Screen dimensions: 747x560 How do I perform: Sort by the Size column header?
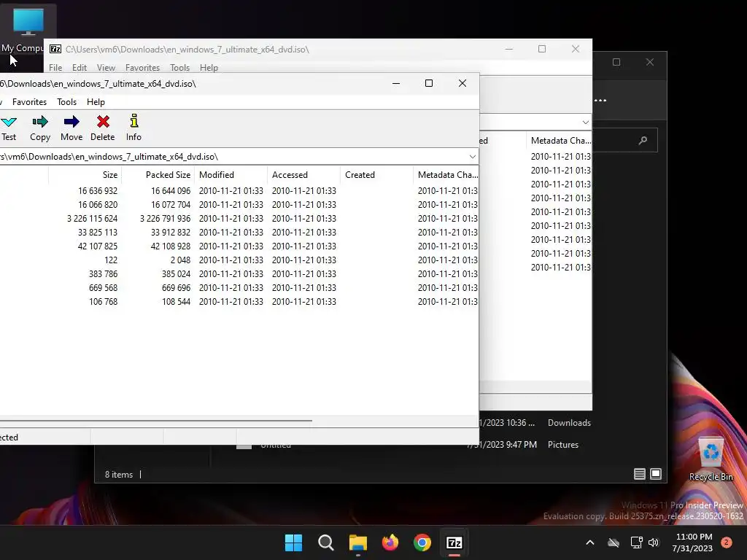pos(85,175)
